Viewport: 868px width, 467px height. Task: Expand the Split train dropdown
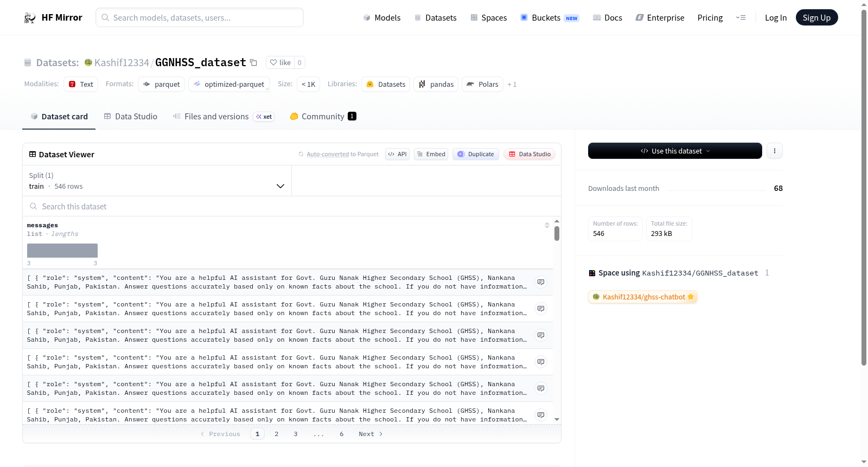(157, 181)
